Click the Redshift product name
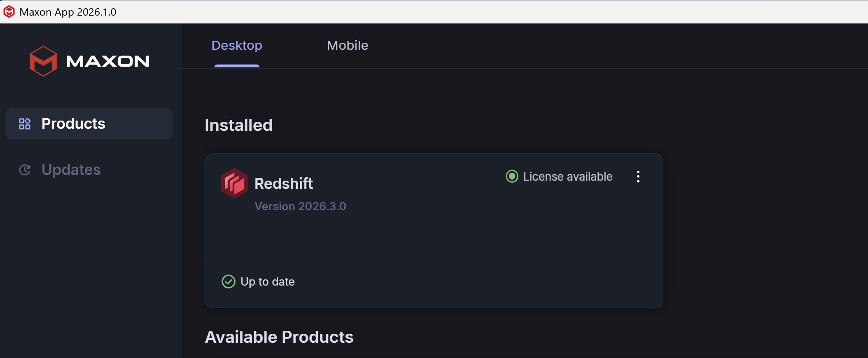 coord(284,184)
